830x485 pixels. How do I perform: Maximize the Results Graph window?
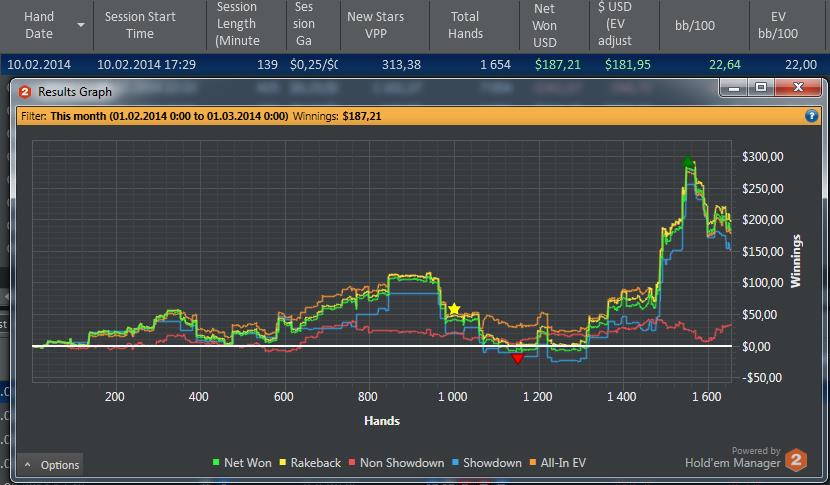(x=761, y=87)
